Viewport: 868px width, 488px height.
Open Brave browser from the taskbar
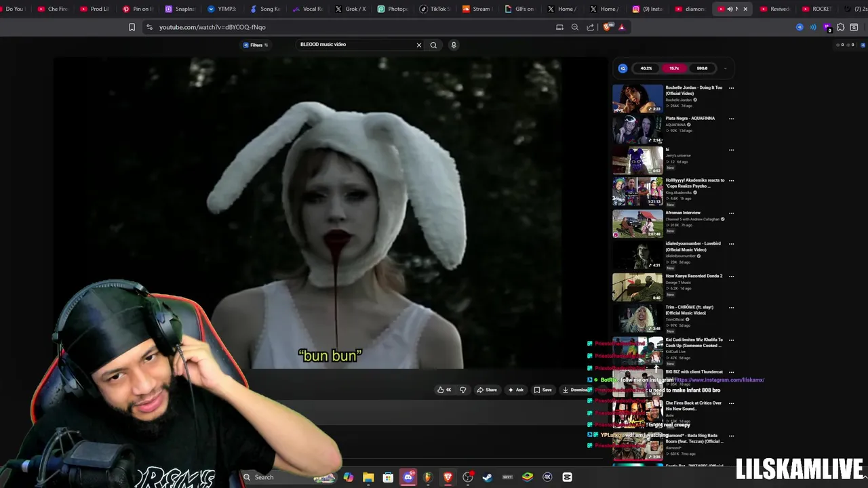point(448,477)
